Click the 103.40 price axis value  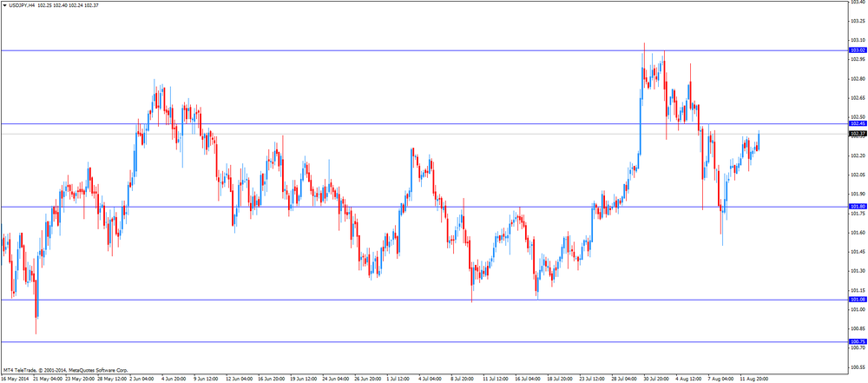point(858,2)
